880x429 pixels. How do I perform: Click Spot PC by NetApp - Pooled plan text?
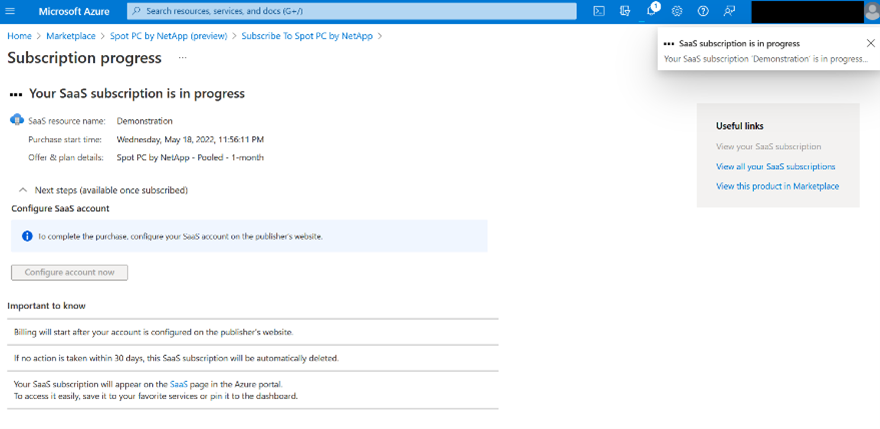(x=190, y=158)
